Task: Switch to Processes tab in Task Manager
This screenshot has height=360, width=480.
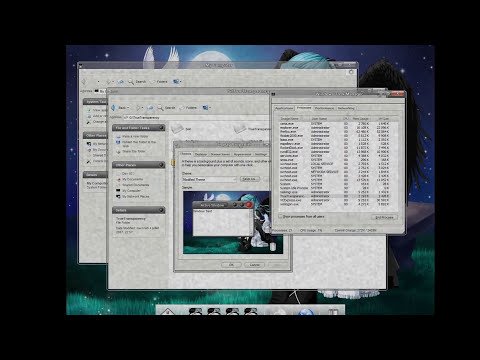Action: pos(304,108)
